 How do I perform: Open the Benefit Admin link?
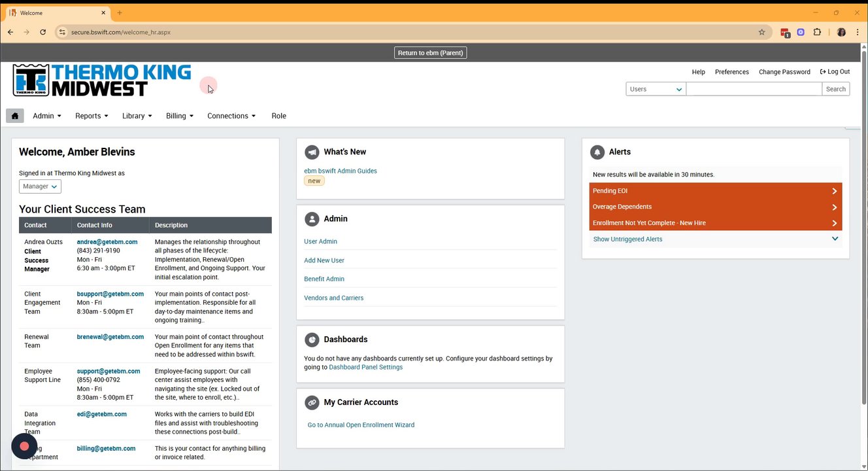(324, 279)
